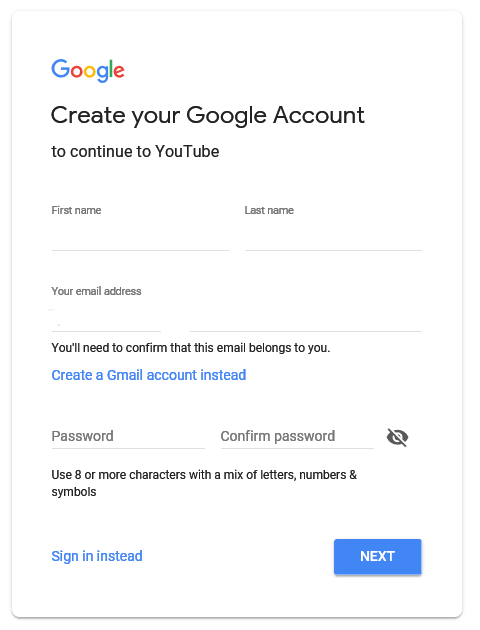Click the First name label

tap(76, 210)
